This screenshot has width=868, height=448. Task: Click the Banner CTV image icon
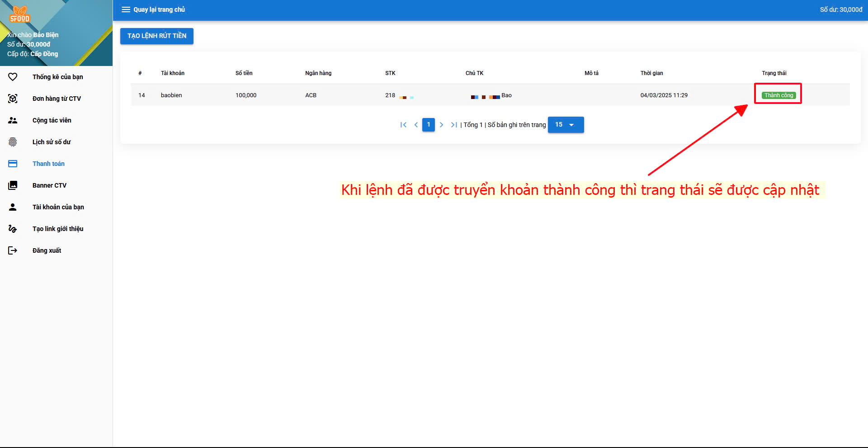(x=13, y=185)
